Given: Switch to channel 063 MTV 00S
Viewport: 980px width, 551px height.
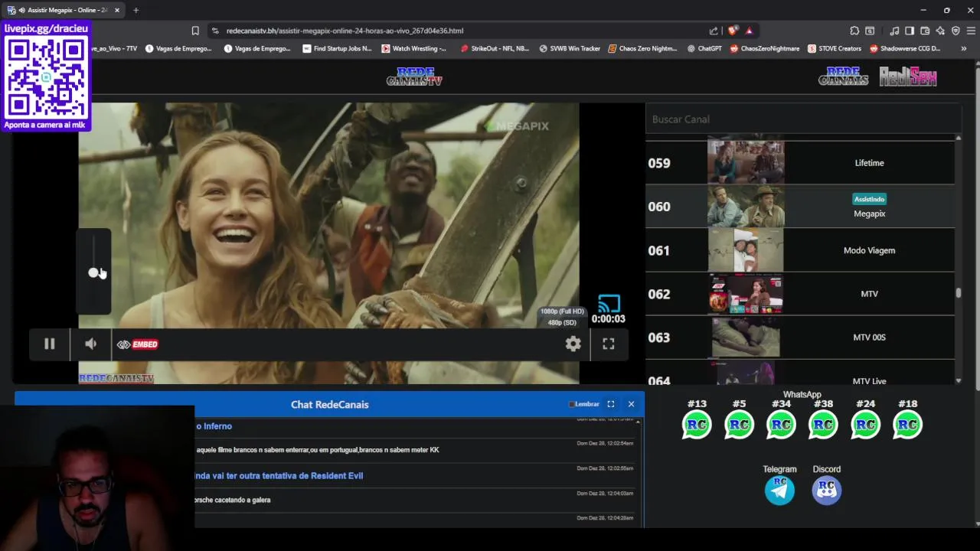Looking at the screenshot, I should (x=800, y=337).
